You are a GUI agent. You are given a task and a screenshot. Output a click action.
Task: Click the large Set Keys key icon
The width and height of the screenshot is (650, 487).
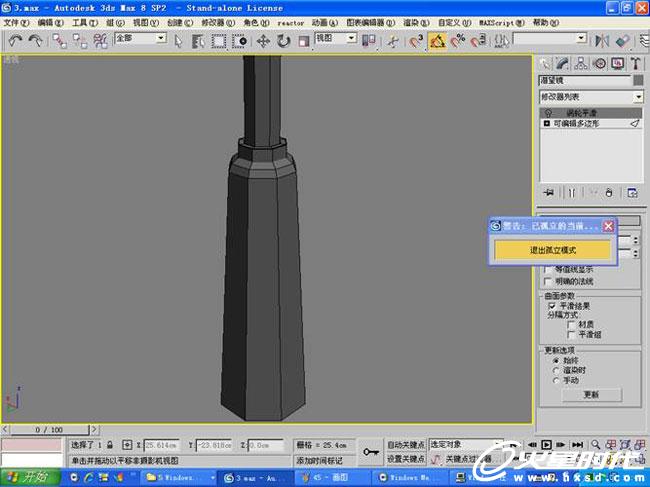pyautogui.click(x=371, y=452)
